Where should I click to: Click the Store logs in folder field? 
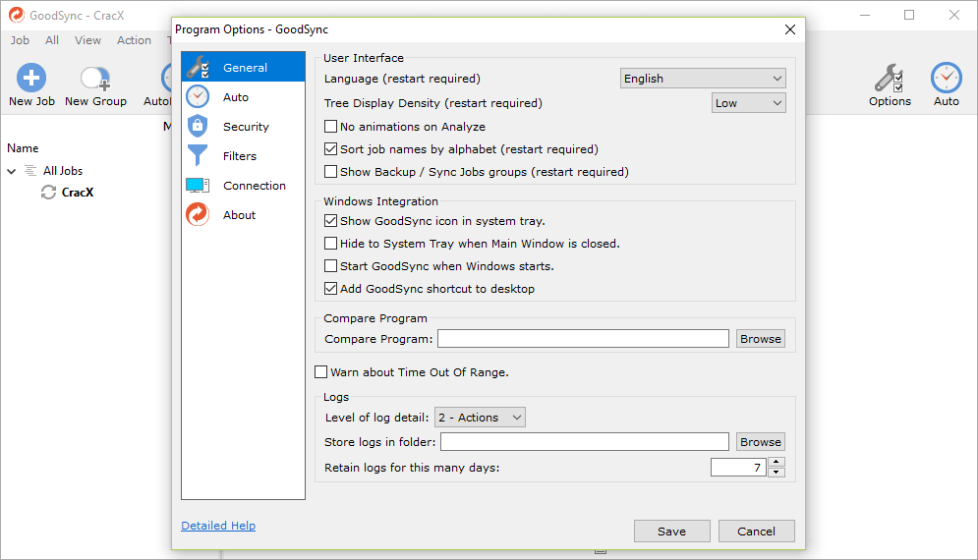tap(585, 441)
